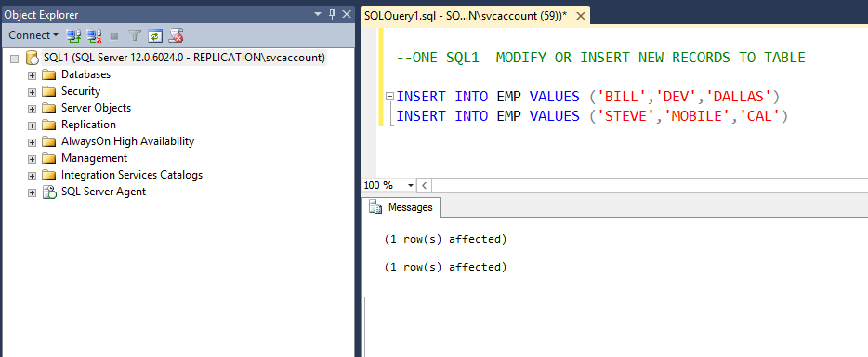Viewport: 868px width, 357px height.
Task: Click the Server Objects folder icon
Action: [x=49, y=108]
